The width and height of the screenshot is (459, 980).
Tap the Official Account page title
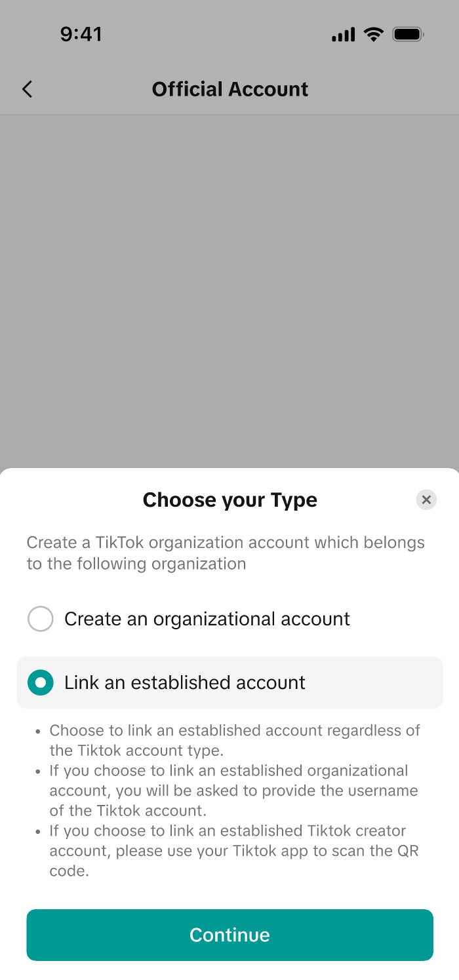tap(229, 89)
